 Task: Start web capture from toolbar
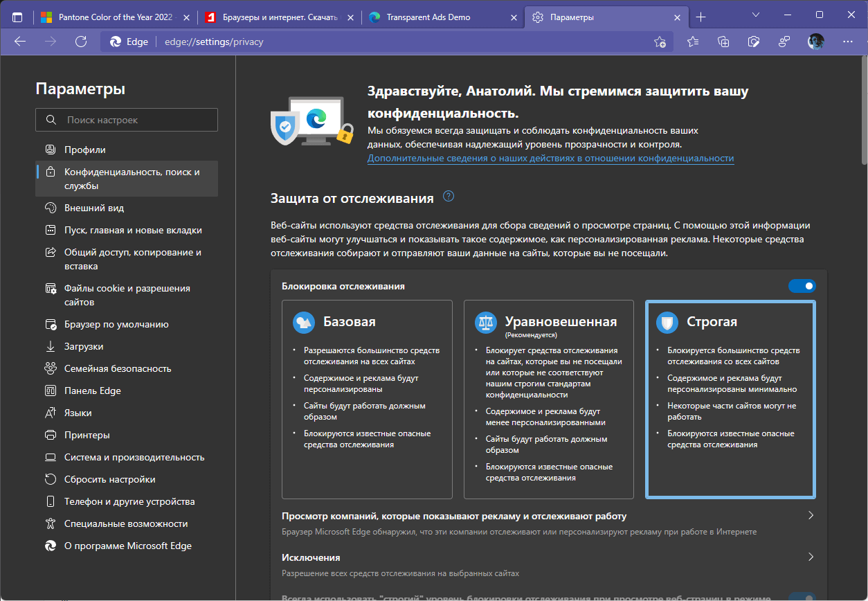tap(754, 42)
